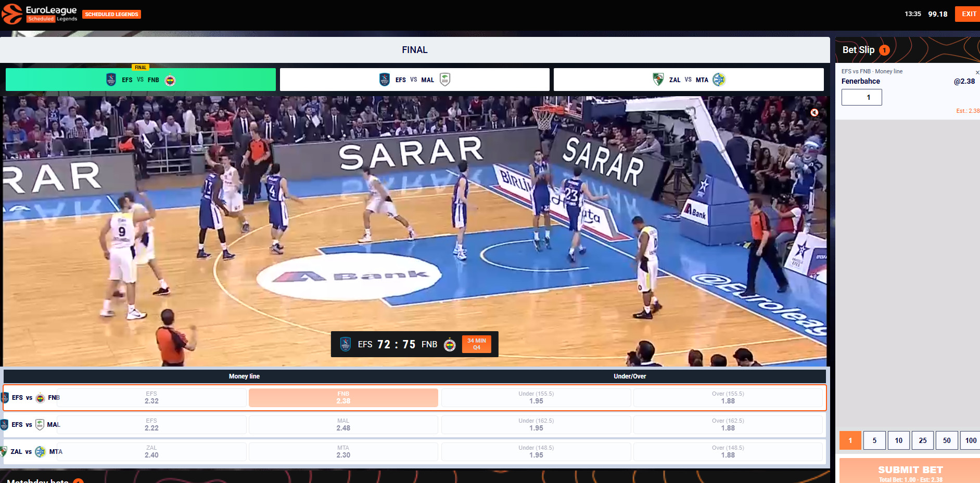Click Anadolu Efes logo in EFS vs MAL tab
Viewport: 980px width, 483px height.
[x=385, y=80]
